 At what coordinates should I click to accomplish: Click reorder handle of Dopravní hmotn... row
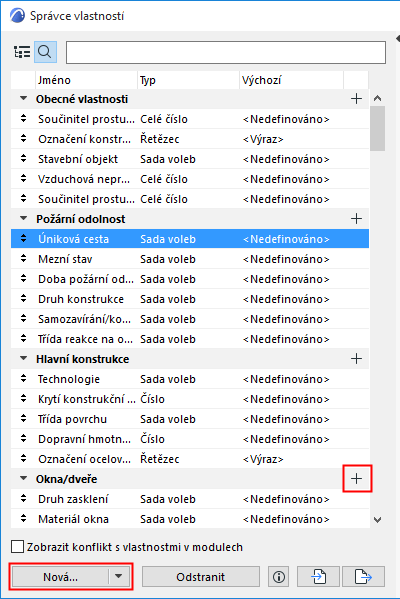(24, 439)
